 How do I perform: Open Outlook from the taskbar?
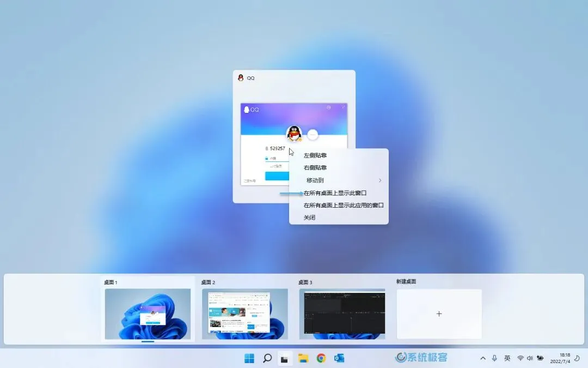pos(339,358)
